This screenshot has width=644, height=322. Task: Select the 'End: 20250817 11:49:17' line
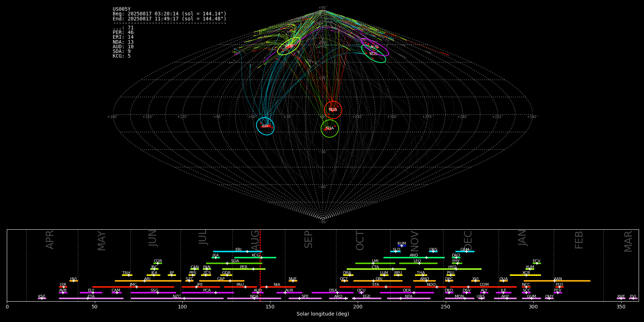[x=170, y=19]
